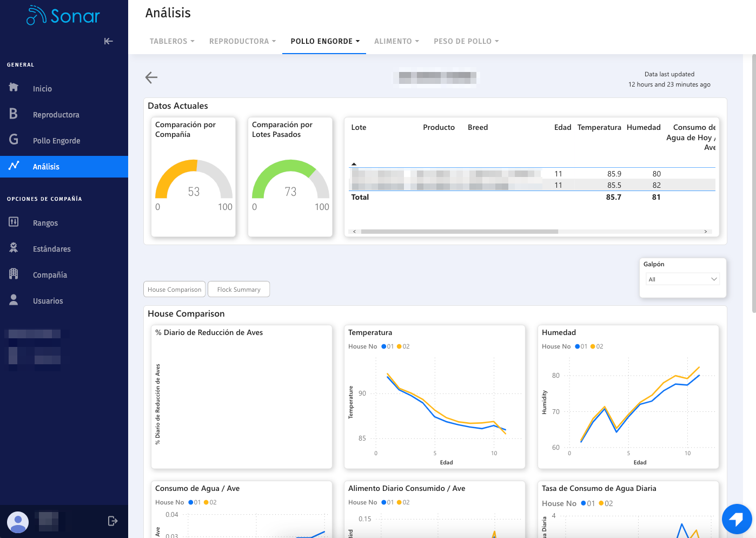756x538 pixels.
Task: Click the Análisis chart icon
Action: coord(14,166)
